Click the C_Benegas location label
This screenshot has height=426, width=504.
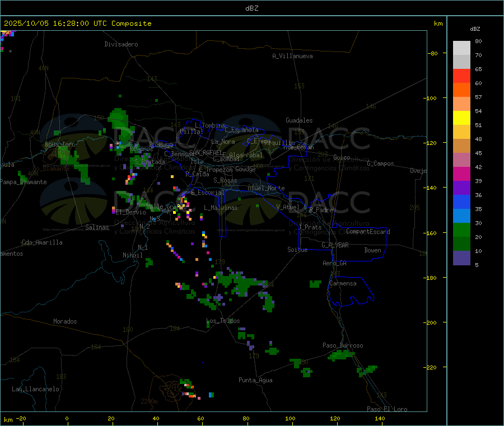click(x=179, y=154)
